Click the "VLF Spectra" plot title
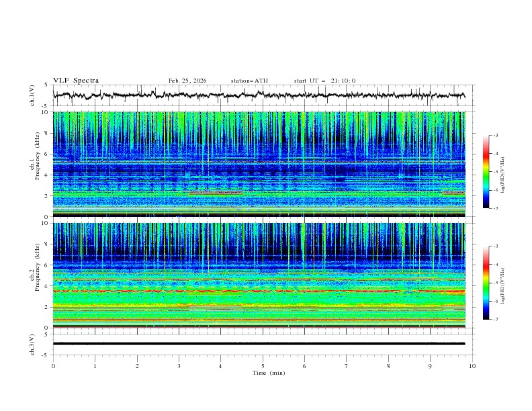Screen dimensions: 532x411 pos(76,81)
